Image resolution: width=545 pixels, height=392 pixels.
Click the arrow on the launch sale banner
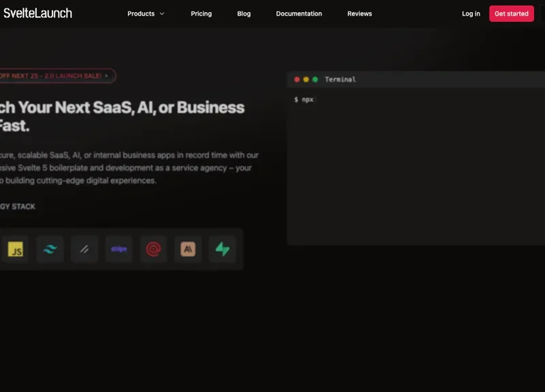tap(106, 76)
